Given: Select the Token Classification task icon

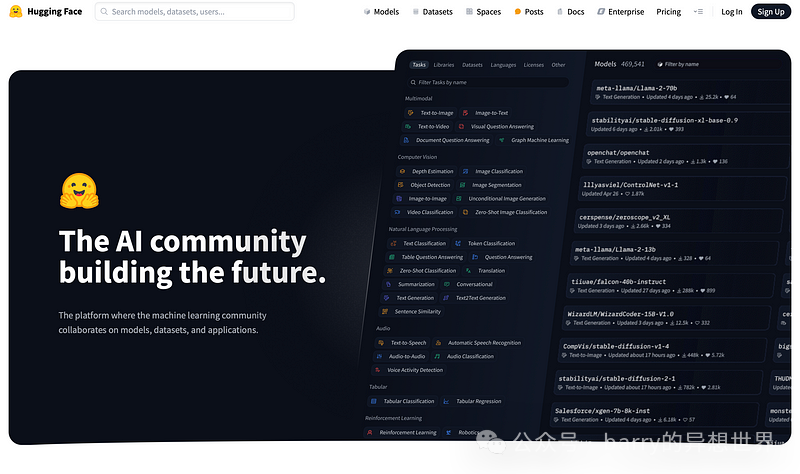Looking at the screenshot, I should pyautogui.click(x=458, y=243).
